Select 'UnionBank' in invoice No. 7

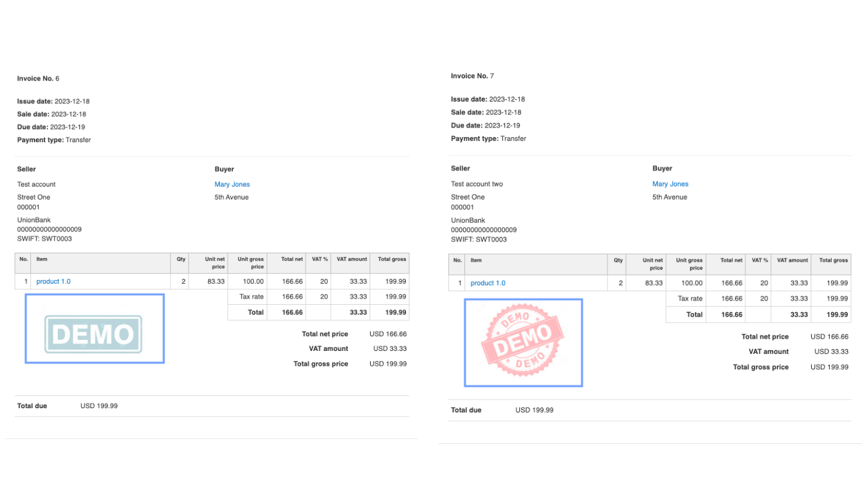pos(468,220)
